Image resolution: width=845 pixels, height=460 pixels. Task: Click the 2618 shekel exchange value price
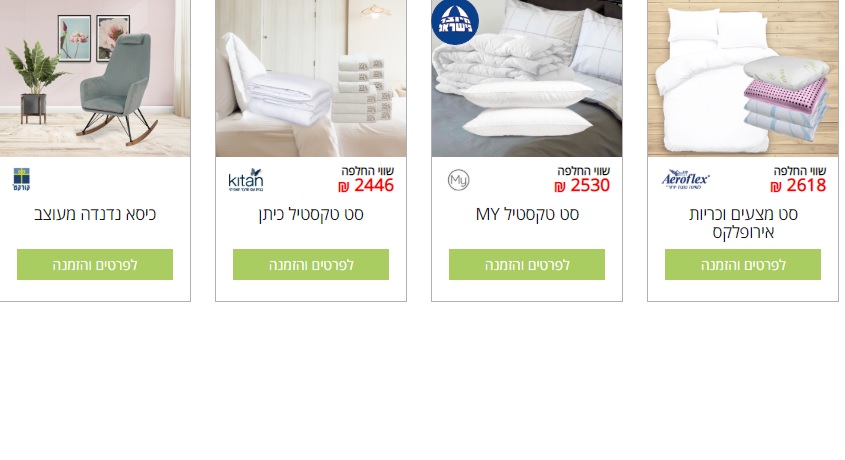pyautogui.click(x=798, y=186)
